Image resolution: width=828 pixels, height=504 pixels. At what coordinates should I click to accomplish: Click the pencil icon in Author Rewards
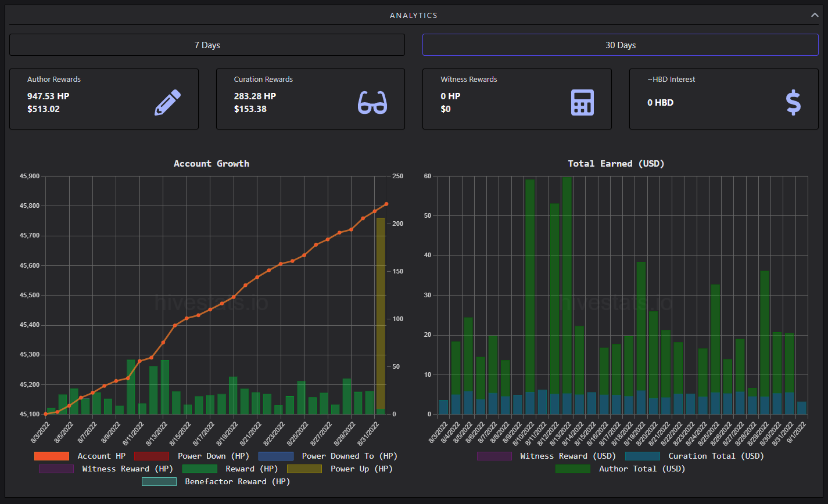coord(168,103)
